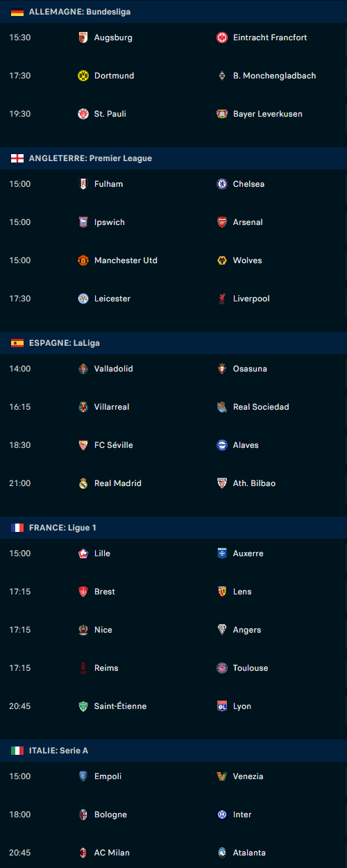Click the Chelsea crest icon
Viewport: 347px width, 868px height.
pyautogui.click(x=222, y=184)
